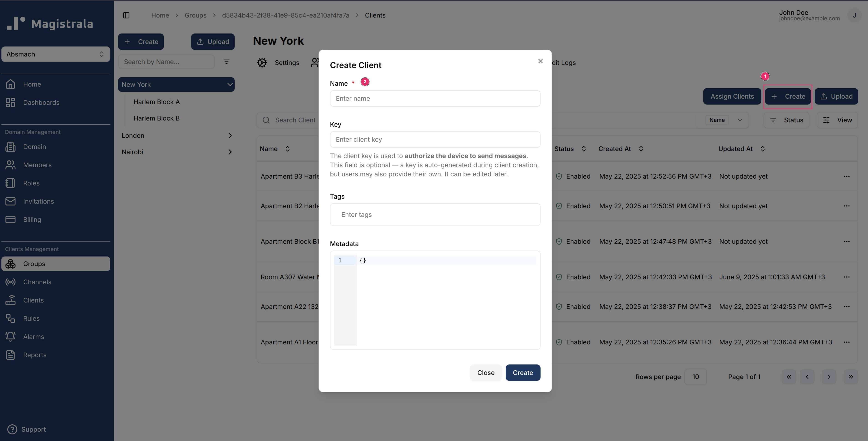Click the Assign Clients button
The image size is (868, 441).
coord(732,96)
